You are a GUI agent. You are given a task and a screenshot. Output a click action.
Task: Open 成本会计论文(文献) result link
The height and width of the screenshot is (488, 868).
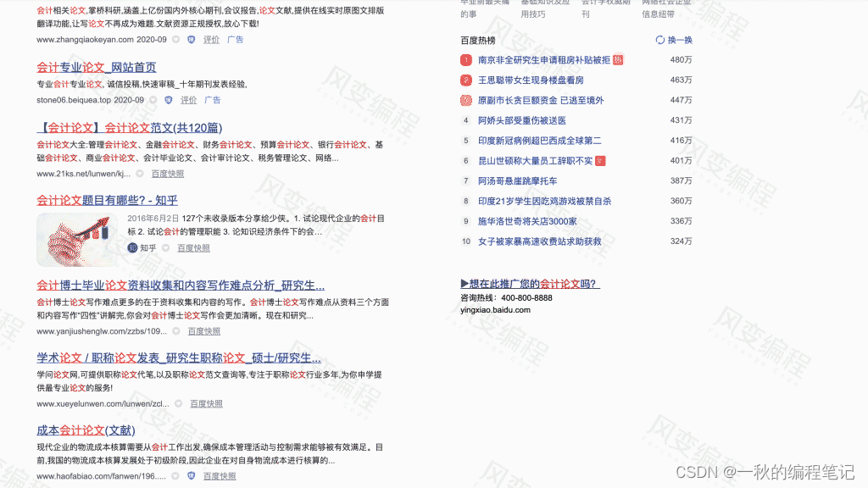[86, 430]
